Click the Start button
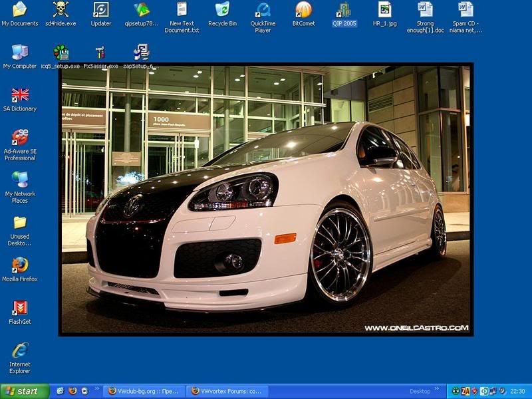 pyautogui.click(x=25, y=391)
